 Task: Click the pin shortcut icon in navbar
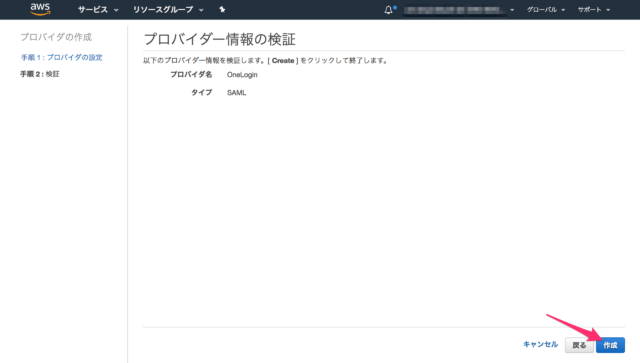(222, 9)
